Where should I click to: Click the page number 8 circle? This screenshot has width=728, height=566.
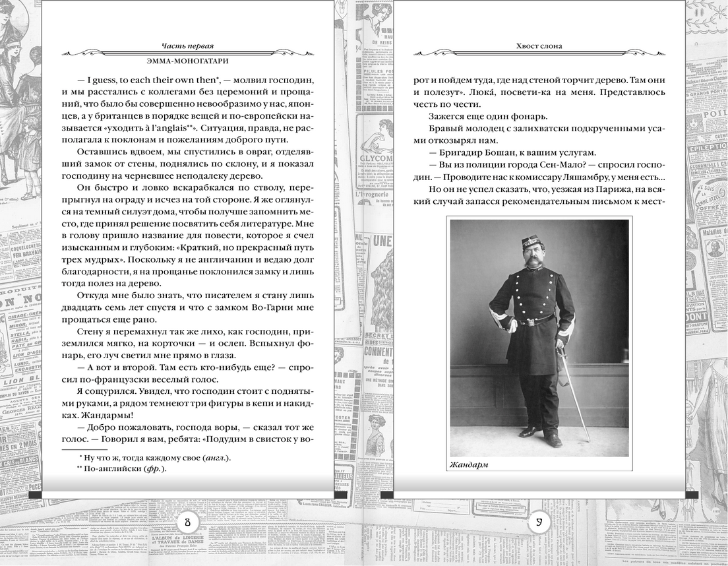[188, 523]
